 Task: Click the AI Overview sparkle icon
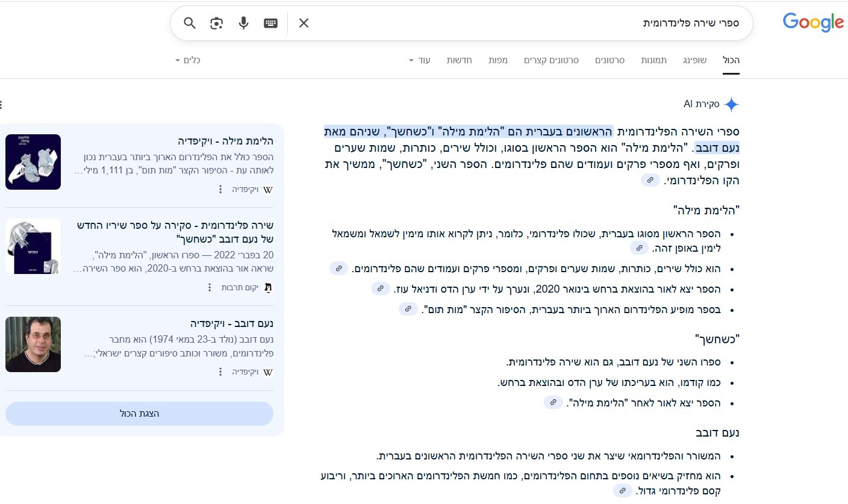731,104
